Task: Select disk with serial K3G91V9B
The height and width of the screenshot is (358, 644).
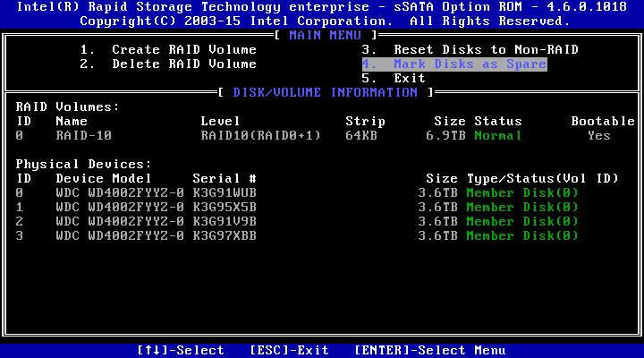Action: tap(225, 221)
